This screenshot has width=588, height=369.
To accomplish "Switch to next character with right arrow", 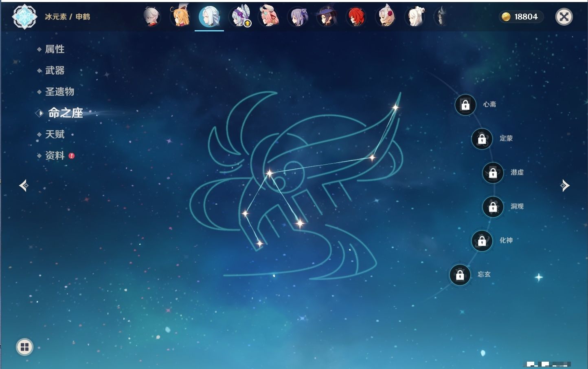I will click(x=565, y=186).
